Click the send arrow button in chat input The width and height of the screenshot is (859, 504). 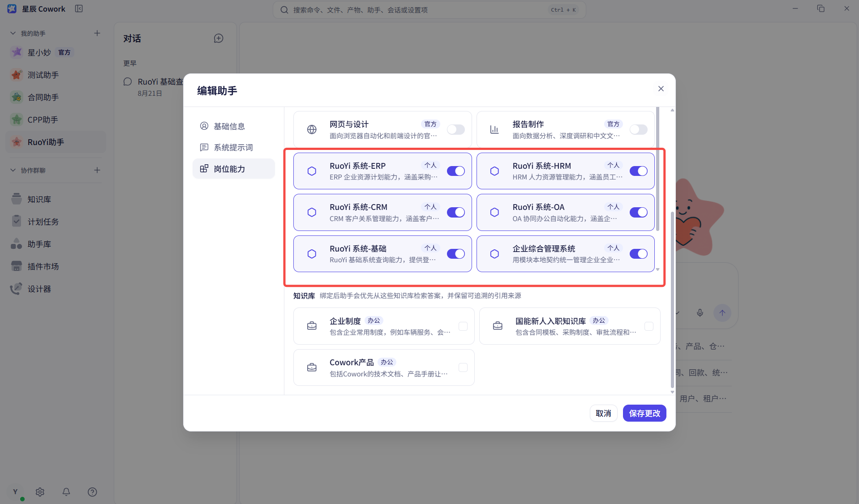coord(722,313)
